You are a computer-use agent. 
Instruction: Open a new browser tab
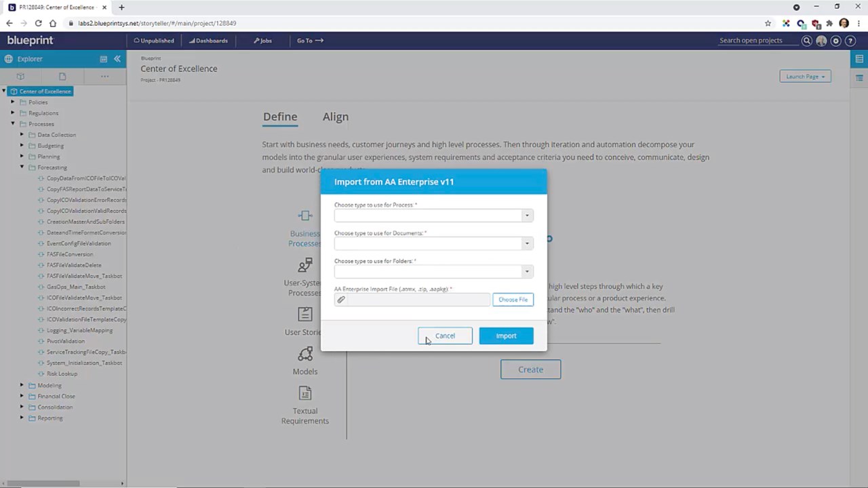click(x=121, y=7)
